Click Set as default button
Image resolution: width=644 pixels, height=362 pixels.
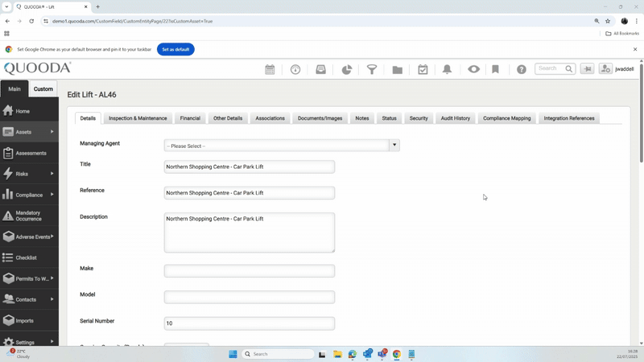point(175,49)
